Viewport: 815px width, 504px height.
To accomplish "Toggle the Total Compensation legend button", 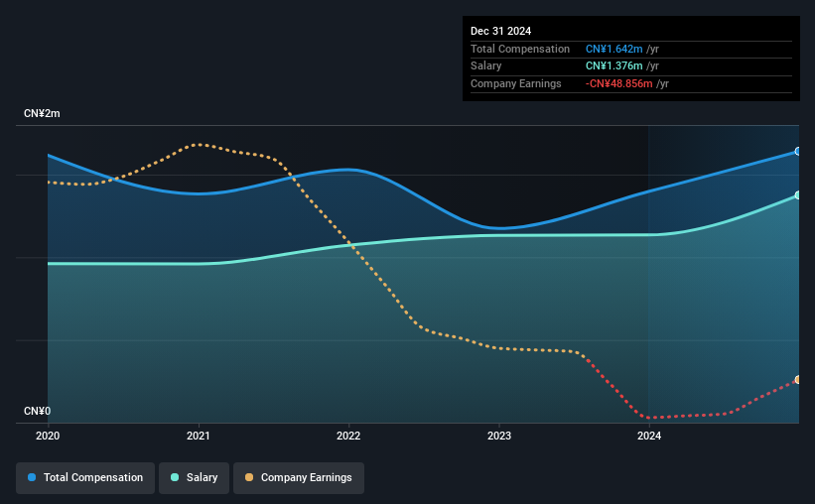I will (85, 478).
